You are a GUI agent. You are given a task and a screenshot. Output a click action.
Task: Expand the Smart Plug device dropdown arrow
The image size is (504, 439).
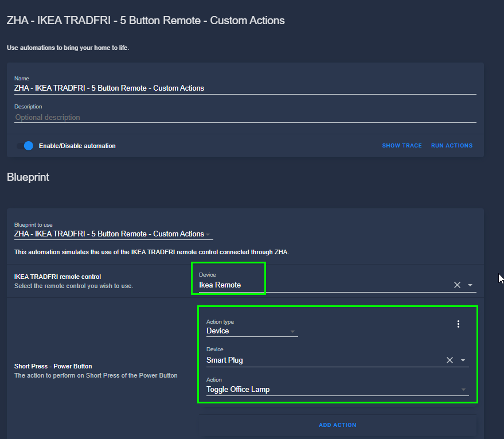click(x=463, y=360)
